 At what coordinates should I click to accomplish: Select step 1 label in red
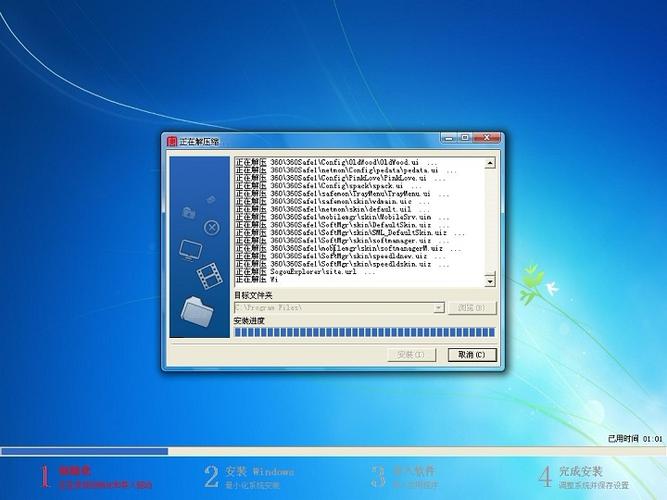(x=75, y=470)
